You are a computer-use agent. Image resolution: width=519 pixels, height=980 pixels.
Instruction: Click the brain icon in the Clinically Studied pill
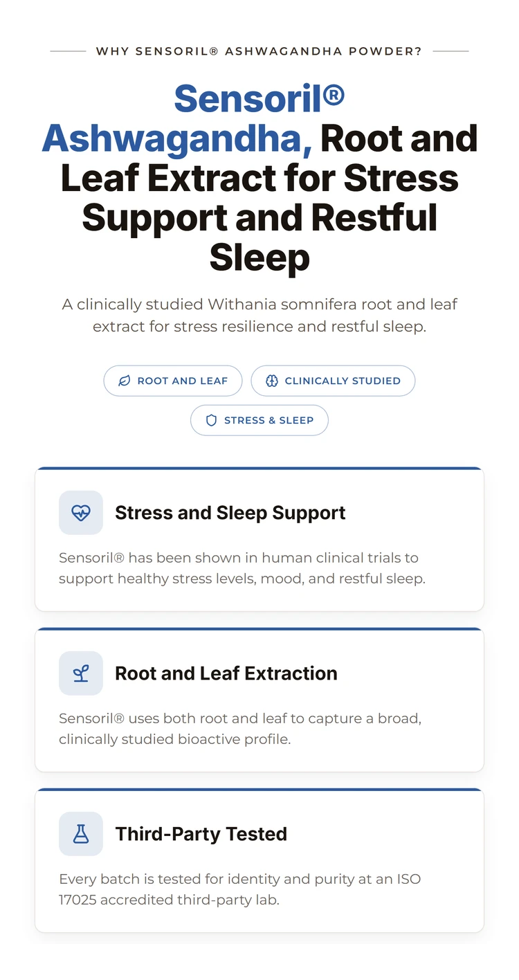(272, 381)
